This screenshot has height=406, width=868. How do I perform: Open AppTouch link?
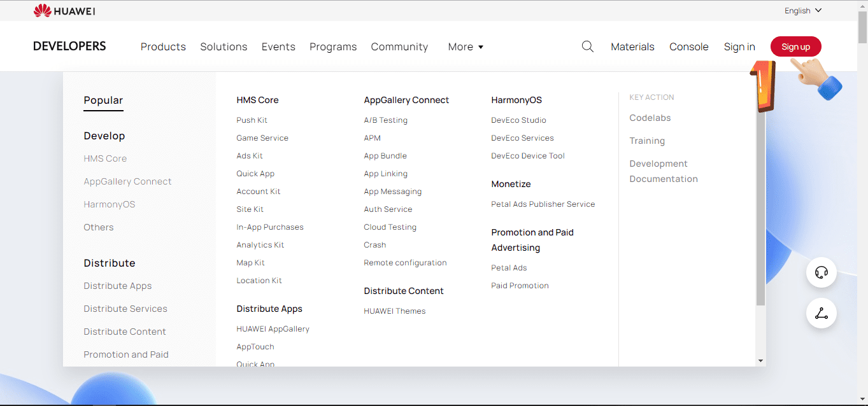[x=255, y=347]
